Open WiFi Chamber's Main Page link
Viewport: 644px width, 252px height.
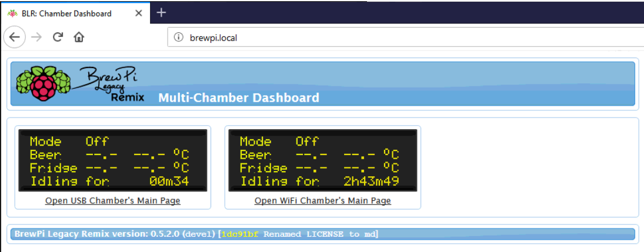click(323, 201)
